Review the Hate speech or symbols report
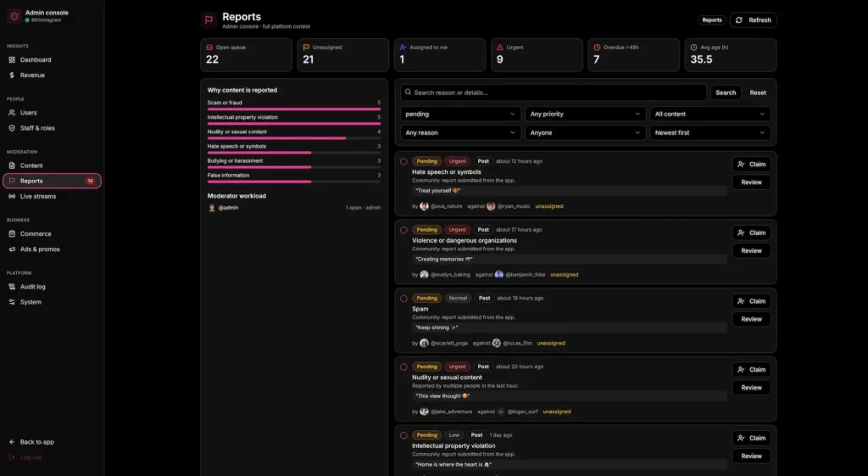This screenshot has height=476, width=868. [752, 182]
